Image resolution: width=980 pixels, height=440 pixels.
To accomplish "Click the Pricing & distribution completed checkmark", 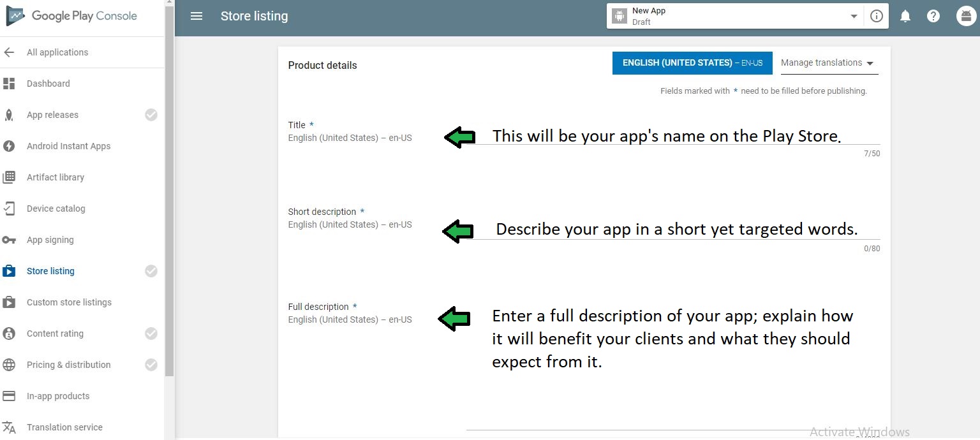I will point(151,365).
